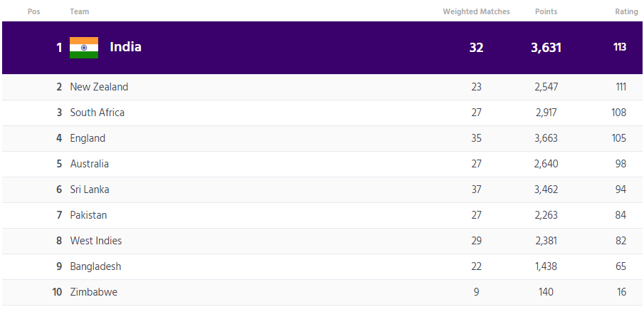The height and width of the screenshot is (317, 644).
Task: Select the Pakistan team name
Action: pyautogui.click(x=88, y=215)
